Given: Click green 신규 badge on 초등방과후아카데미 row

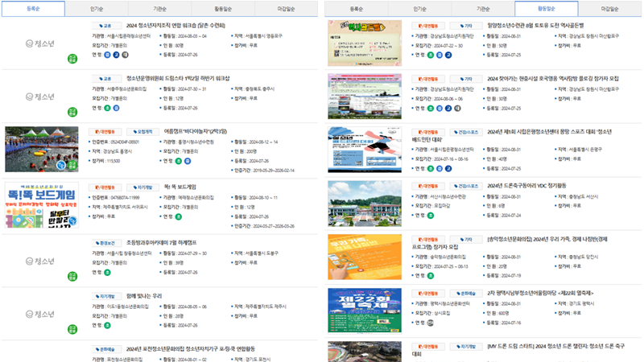Looking at the screenshot, I should pos(72,277).
